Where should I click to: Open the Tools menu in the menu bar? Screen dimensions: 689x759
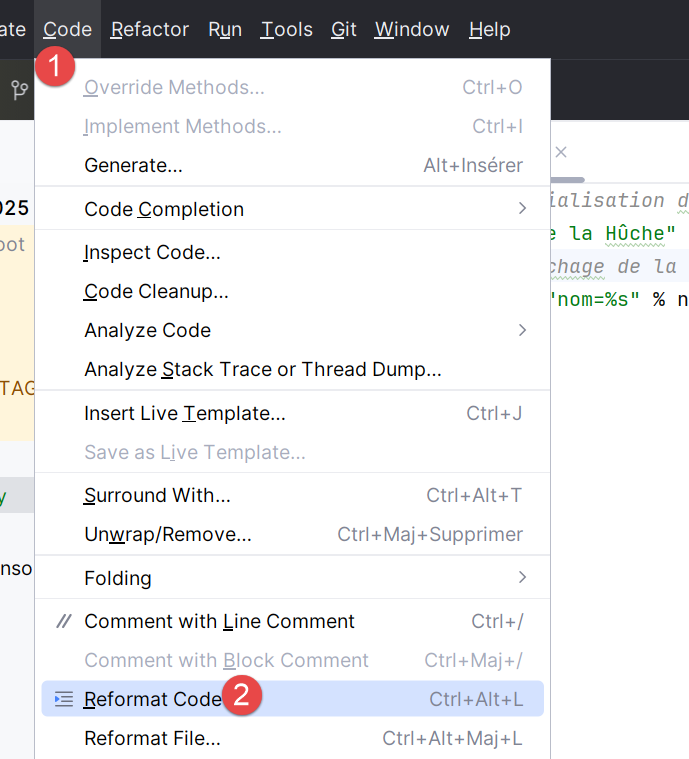286,29
